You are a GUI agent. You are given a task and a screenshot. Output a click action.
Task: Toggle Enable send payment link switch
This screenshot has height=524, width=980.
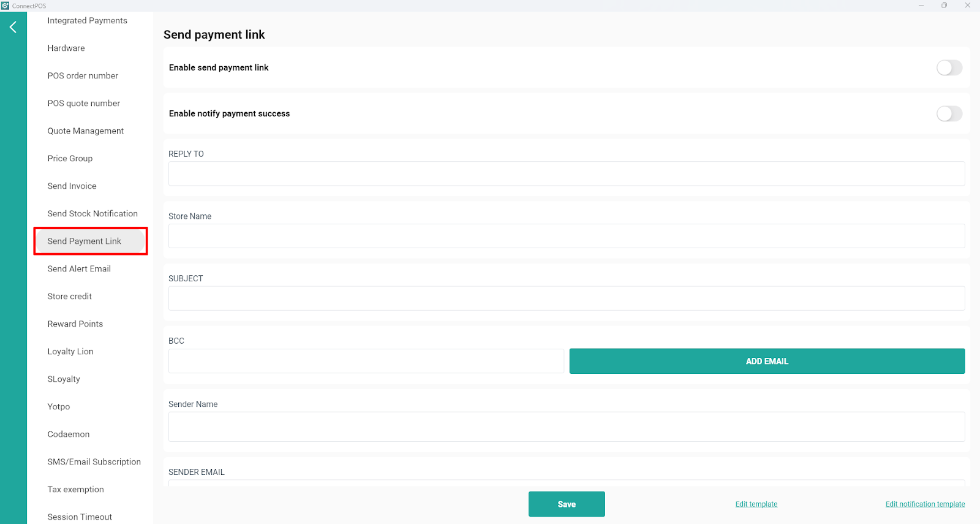pos(949,67)
